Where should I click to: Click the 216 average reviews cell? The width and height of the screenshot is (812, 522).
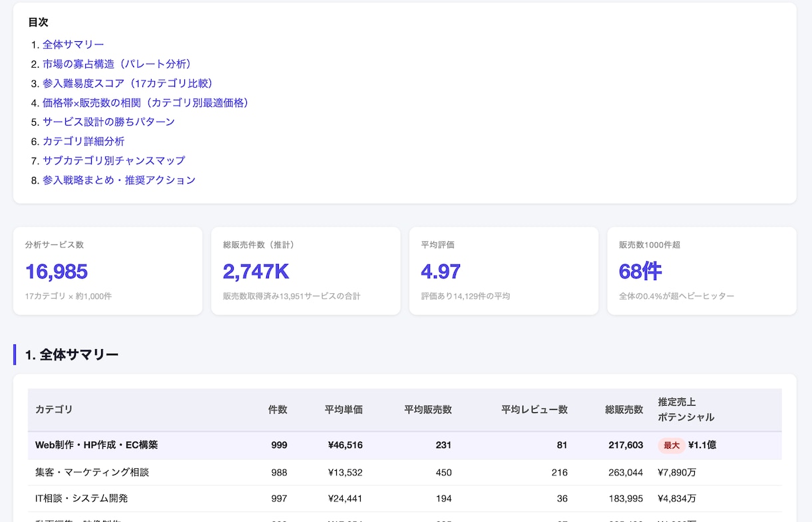coord(560,473)
